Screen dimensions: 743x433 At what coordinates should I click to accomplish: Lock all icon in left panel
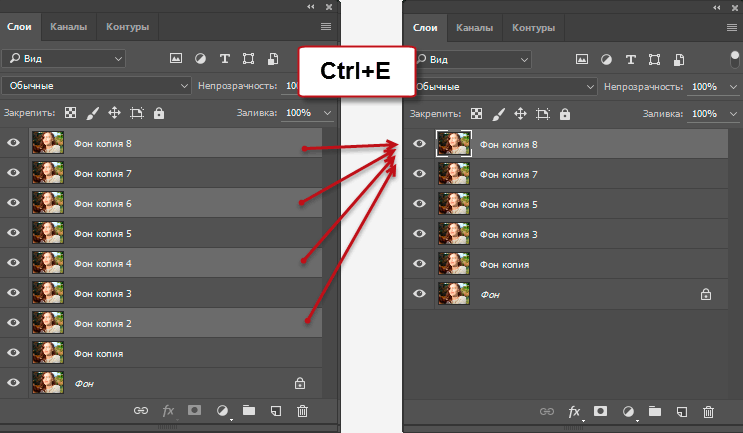[x=159, y=113]
